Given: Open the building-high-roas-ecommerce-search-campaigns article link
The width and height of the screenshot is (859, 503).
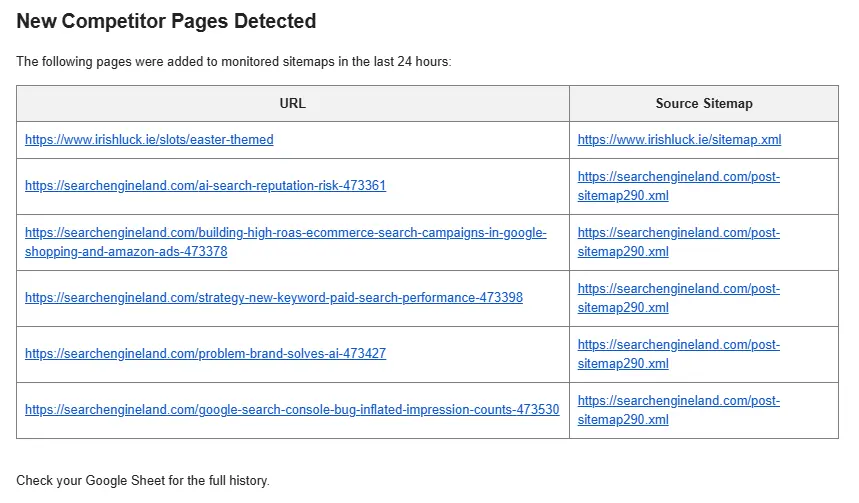Looking at the screenshot, I should tap(285, 242).
